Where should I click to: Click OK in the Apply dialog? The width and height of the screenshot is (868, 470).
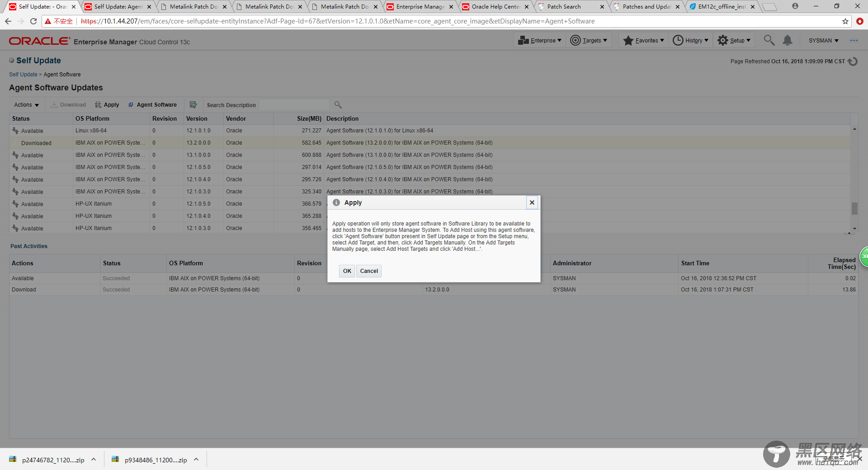pos(347,271)
